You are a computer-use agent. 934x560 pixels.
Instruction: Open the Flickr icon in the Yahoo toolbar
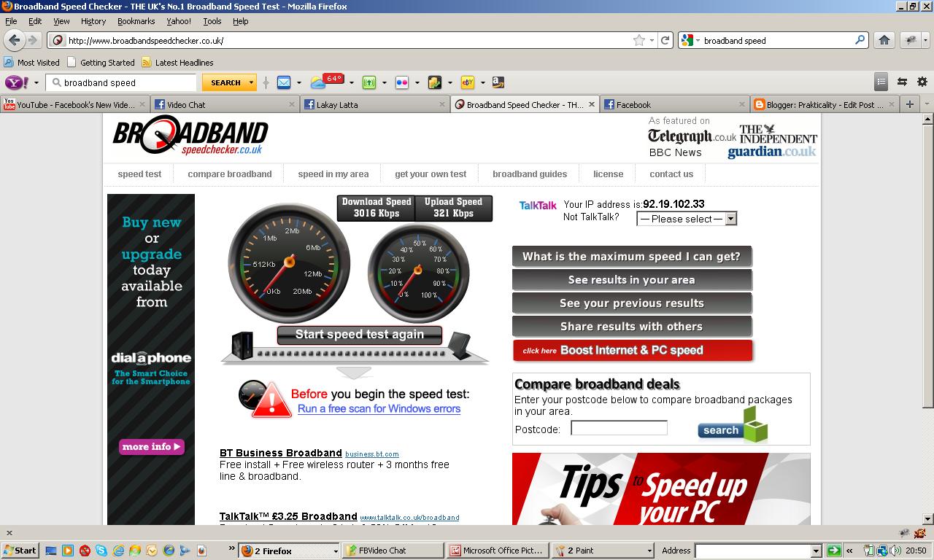(401, 82)
